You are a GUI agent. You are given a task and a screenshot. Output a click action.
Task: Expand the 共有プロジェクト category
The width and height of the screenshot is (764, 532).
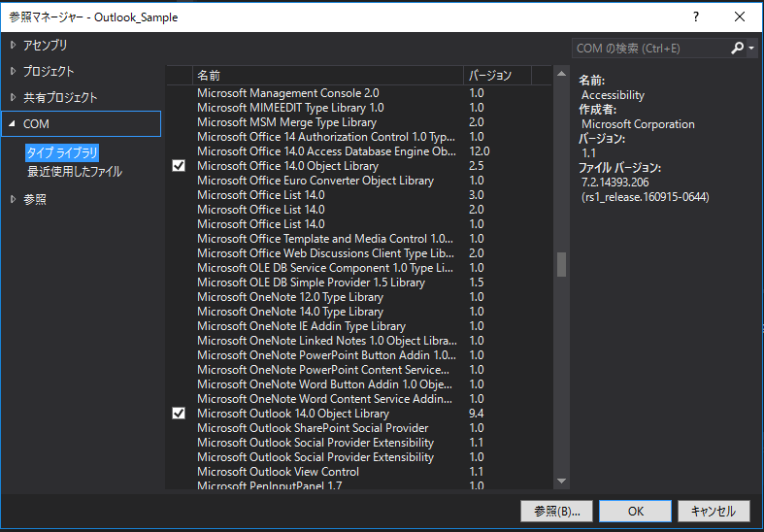point(14,97)
